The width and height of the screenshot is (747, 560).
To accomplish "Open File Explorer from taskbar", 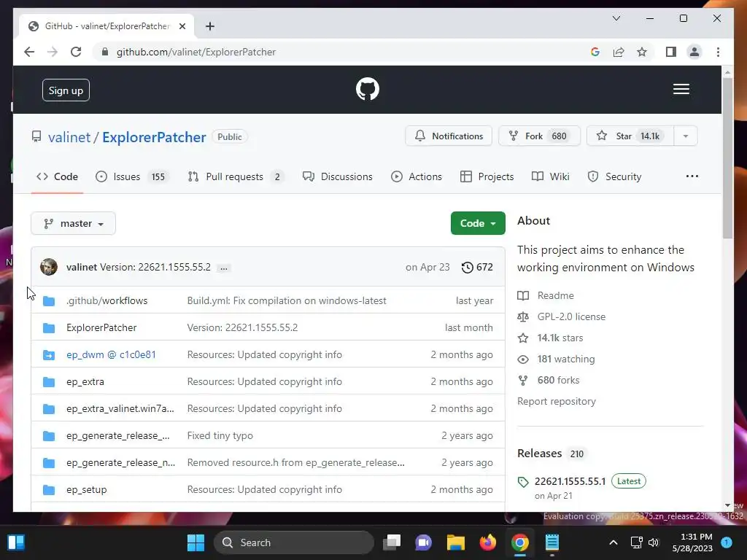I will [x=455, y=542].
